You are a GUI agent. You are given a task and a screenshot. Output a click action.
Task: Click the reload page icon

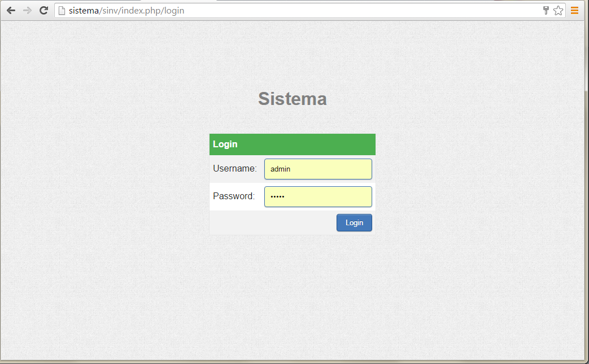43,10
